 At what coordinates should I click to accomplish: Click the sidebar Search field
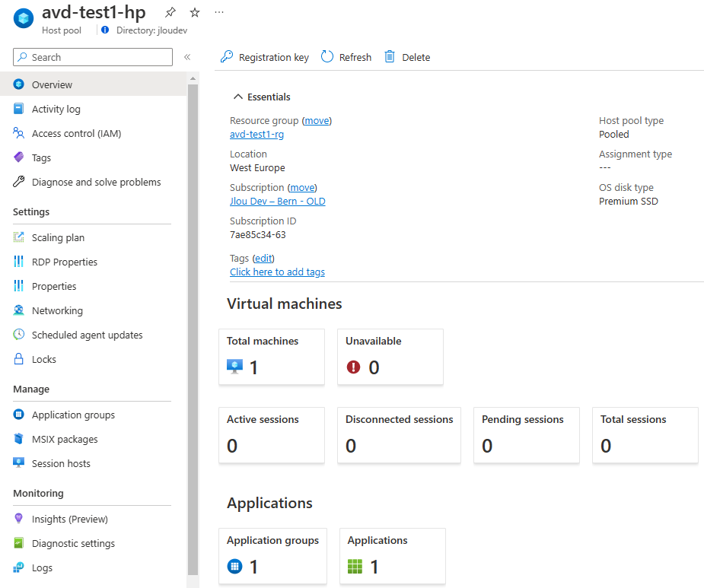click(x=93, y=57)
